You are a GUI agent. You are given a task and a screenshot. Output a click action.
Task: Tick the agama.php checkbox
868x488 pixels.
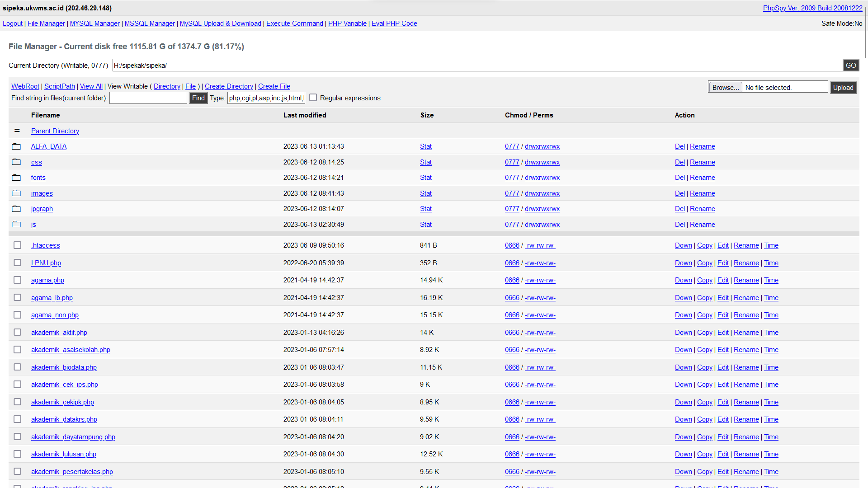pyautogui.click(x=17, y=280)
